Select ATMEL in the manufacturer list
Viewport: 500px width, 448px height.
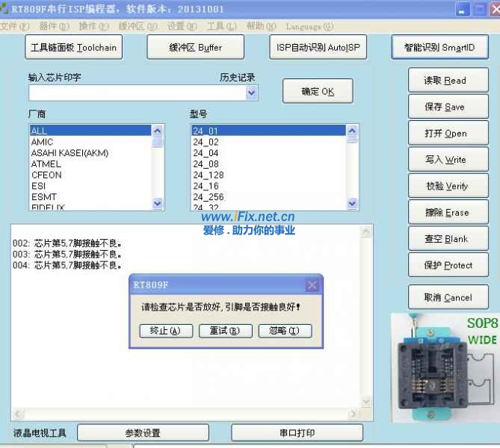[90, 164]
